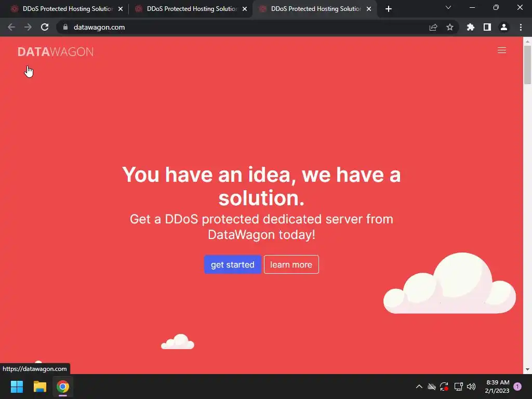Image resolution: width=532 pixels, height=399 pixels.
Task: Reload the datawagon.com page
Action: 45,27
